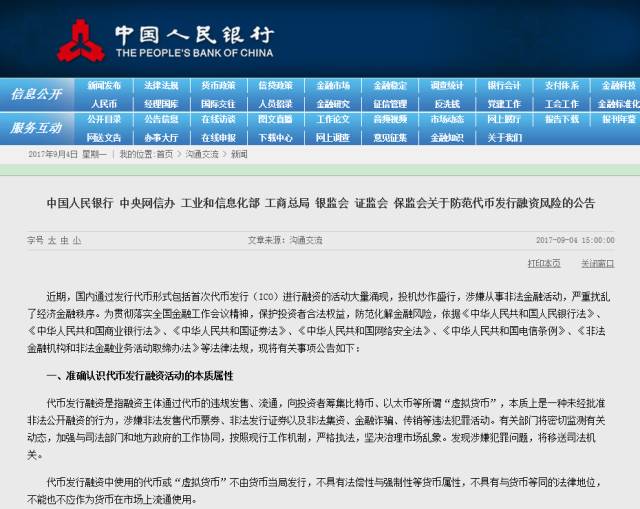Click 打印本页 print link
This screenshot has height=509, width=640.
(544, 263)
